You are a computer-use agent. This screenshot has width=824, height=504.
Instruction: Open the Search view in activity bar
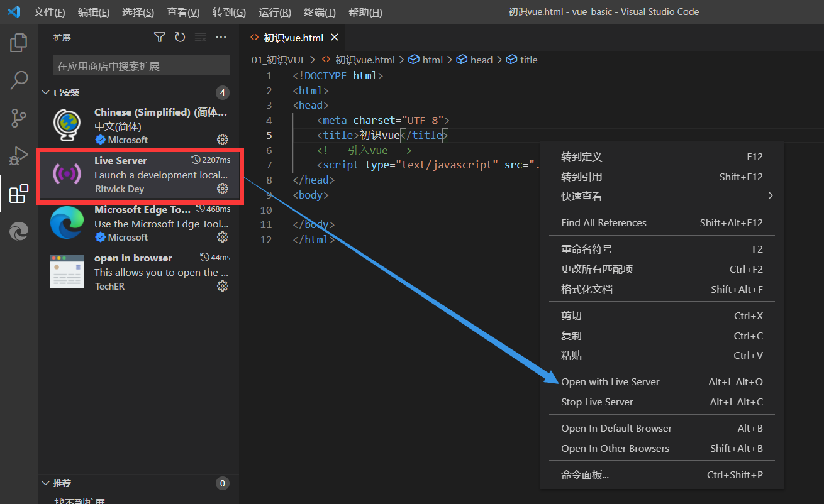click(19, 80)
